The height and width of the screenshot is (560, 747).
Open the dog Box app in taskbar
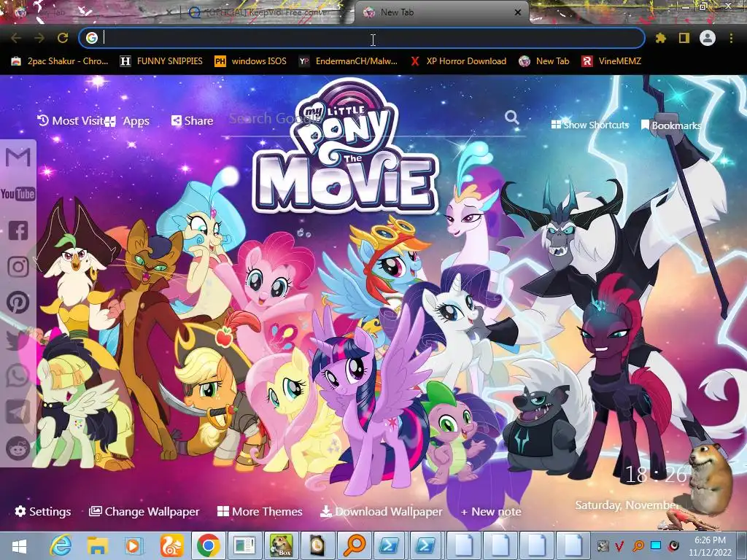281,546
